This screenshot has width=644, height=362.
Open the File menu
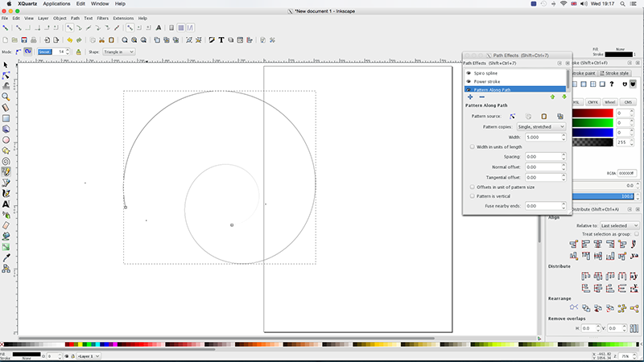pyautogui.click(x=5, y=19)
